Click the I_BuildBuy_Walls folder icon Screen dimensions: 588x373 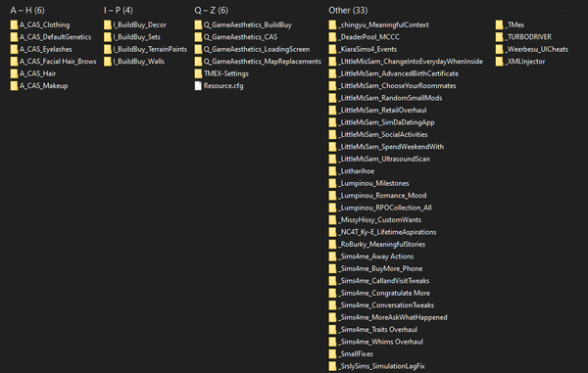pyautogui.click(x=108, y=62)
